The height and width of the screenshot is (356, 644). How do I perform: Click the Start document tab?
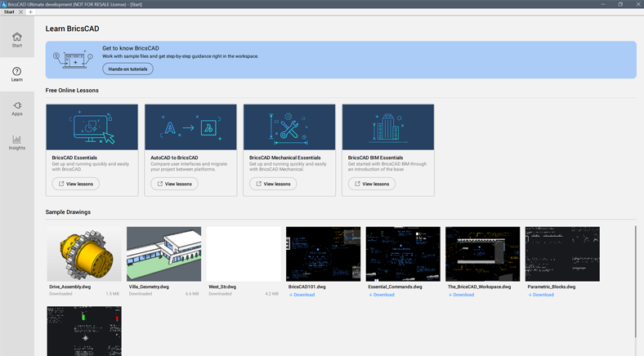tap(9, 12)
